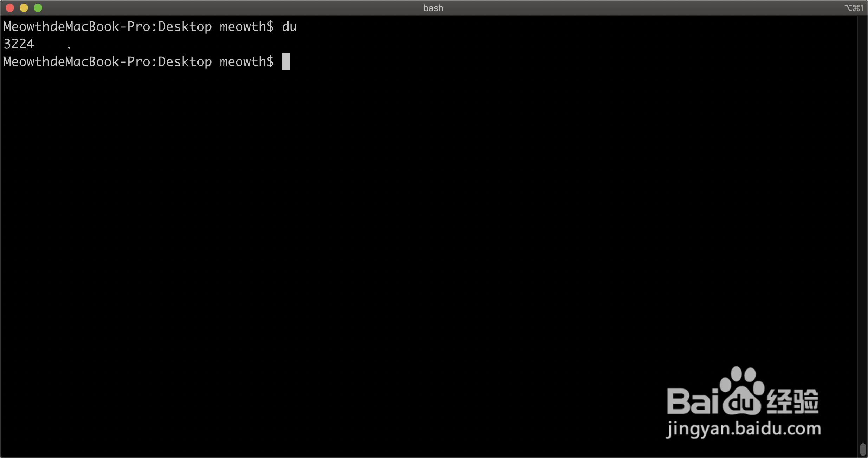Click MeowthdeMacBook-Pro in the last prompt line

tap(77, 62)
